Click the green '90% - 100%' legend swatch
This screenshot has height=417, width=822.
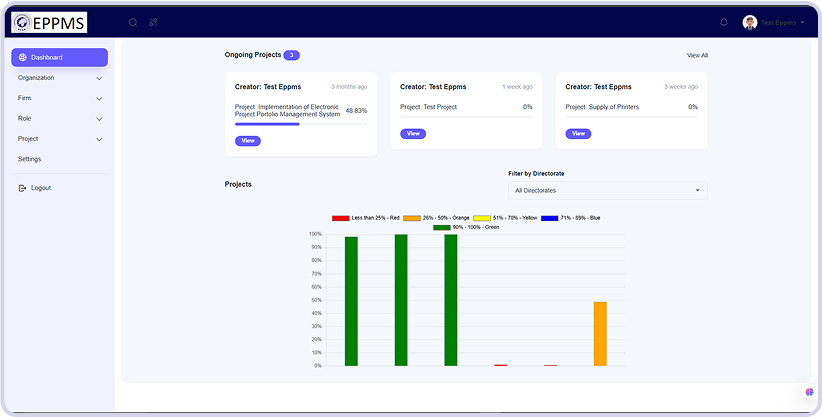pos(441,227)
